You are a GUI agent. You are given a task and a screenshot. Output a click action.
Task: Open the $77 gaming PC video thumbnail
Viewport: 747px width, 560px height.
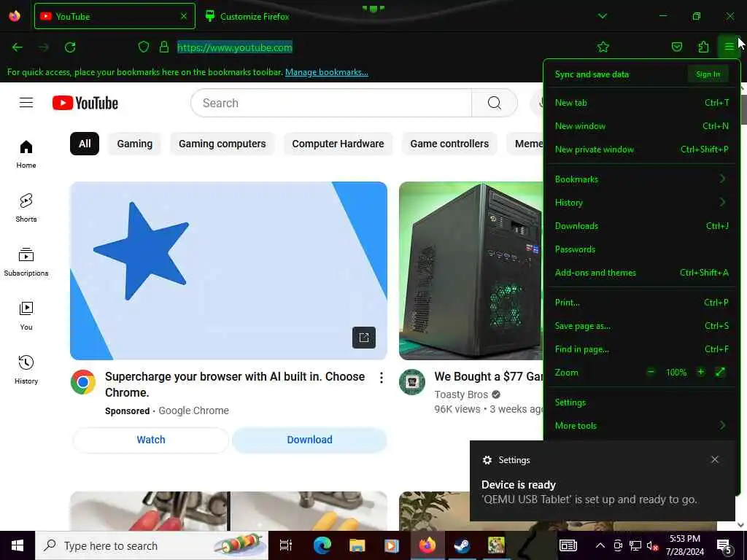[x=471, y=271]
